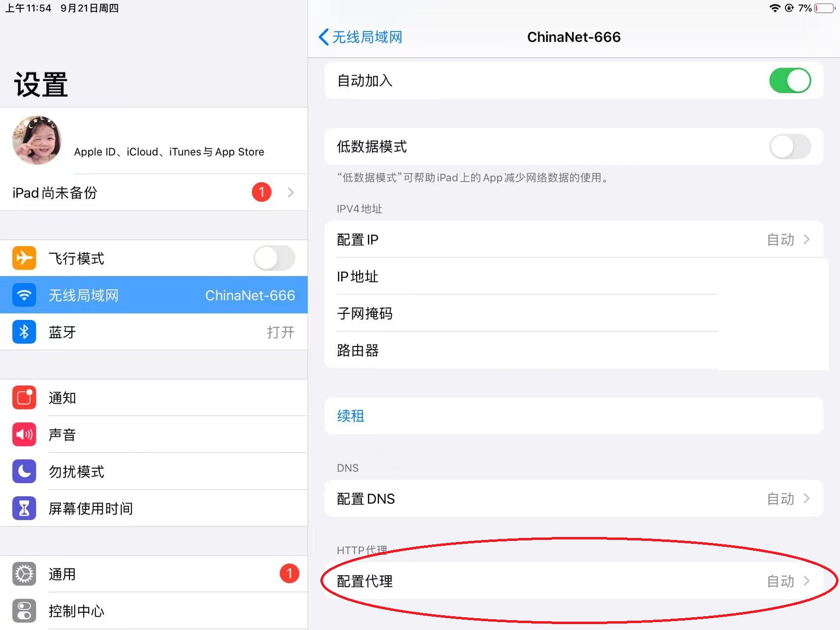Tap the Airplane Mode (飞行模式) icon

pos(24,258)
